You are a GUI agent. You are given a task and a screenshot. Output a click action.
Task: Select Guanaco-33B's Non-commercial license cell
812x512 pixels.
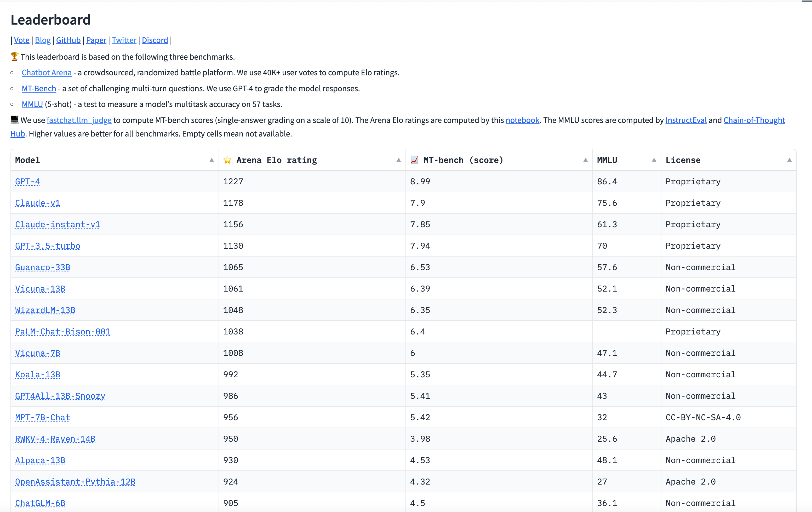(729, 268)
